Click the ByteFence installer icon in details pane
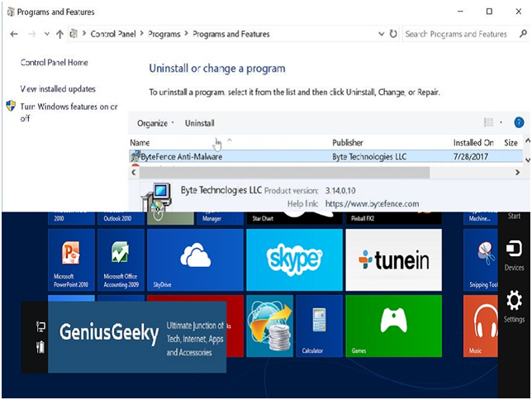The image size is (532, 400). (157, 198)
